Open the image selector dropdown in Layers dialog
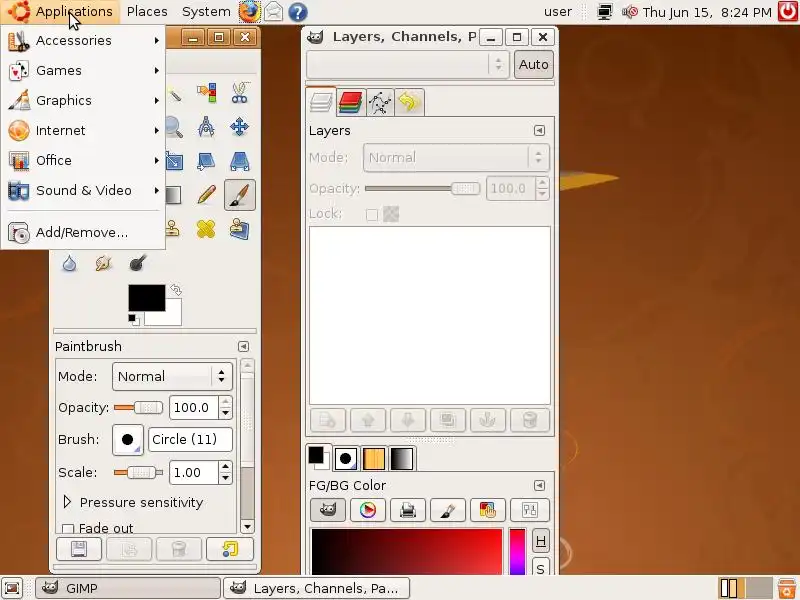 click(408, 64)
